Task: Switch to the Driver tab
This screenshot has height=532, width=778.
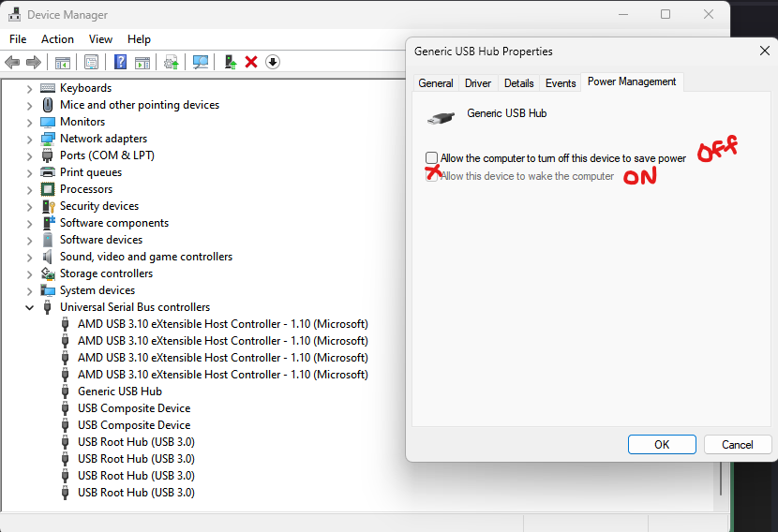Action: [478, 82]
